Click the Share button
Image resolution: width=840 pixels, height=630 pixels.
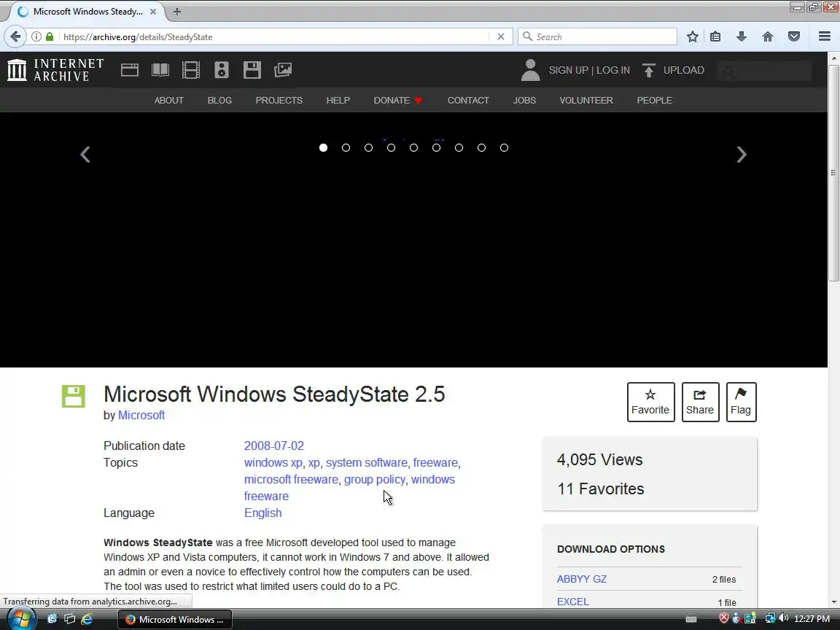700,402
